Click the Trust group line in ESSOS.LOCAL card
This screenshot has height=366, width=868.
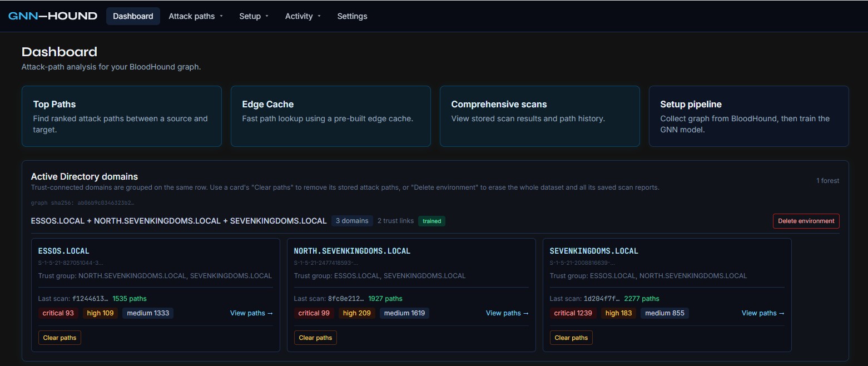pyautogui.click(x=155, y=276)
